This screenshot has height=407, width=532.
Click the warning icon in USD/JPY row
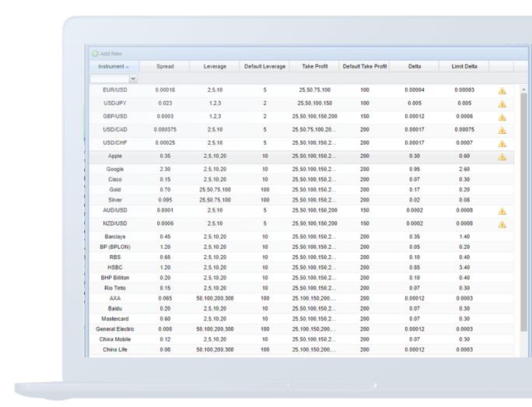point(502,104)
